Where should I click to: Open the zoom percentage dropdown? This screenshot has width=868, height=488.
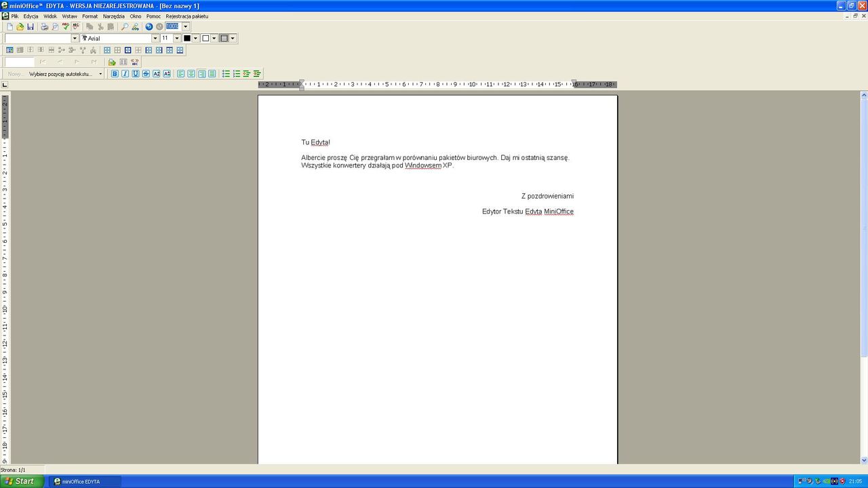[186, 26]
